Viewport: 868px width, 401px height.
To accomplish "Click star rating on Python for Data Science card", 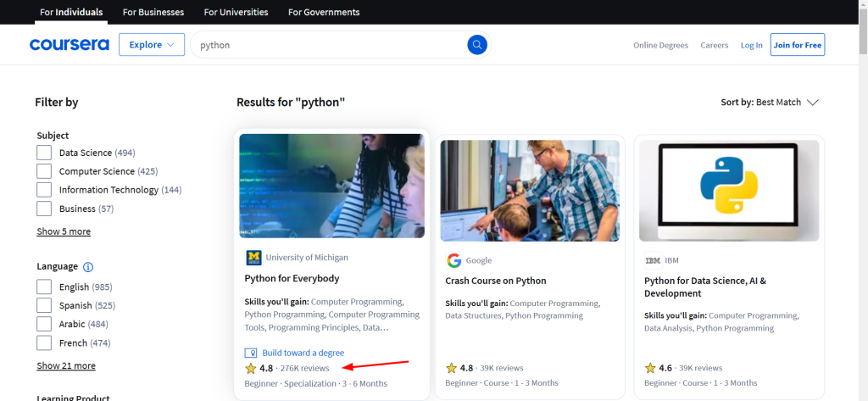I will (x=650, y=368).
